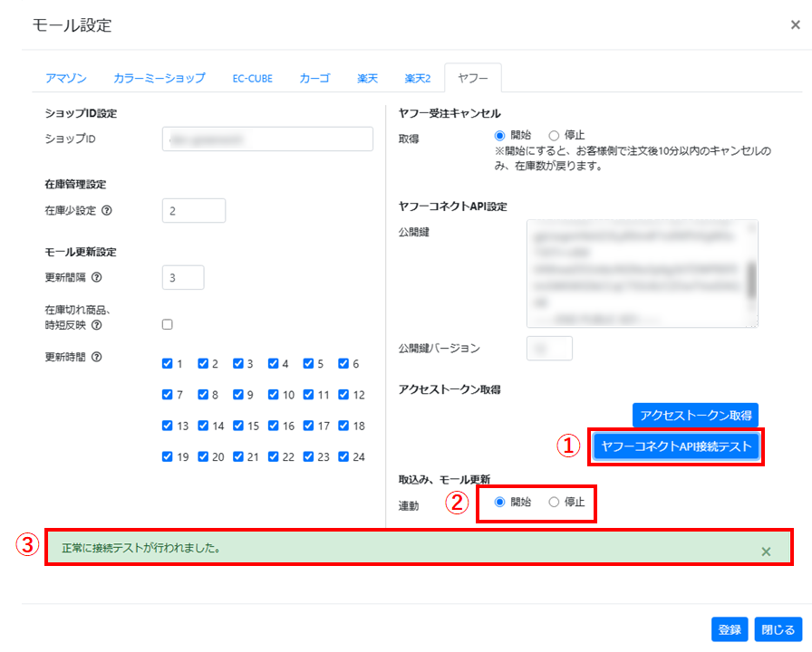Image resolution: width=812 pixels, height=652 pixels.
Task: Select 停止 for ヤフー受注キャンセル 取得
Action: [x=554, y=136]
